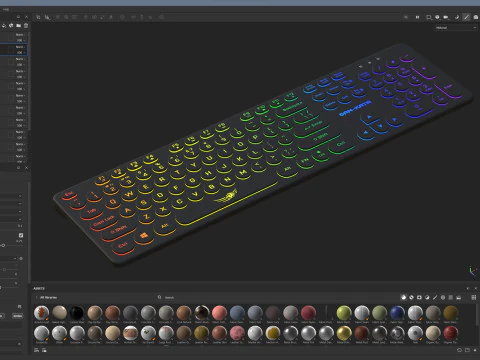Select the dark blue glossy material sphere
The width and height of the screenshot is (480, 360).
(x=397, y=313)
